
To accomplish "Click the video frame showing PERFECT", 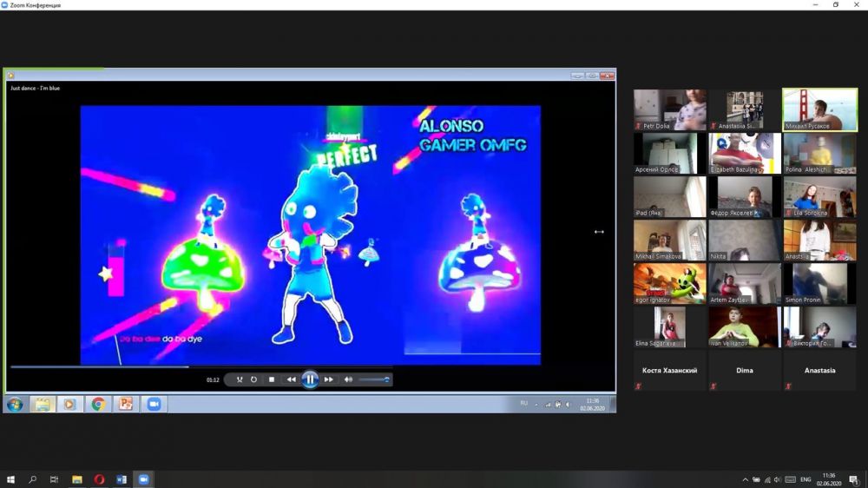I will (311, 234).
